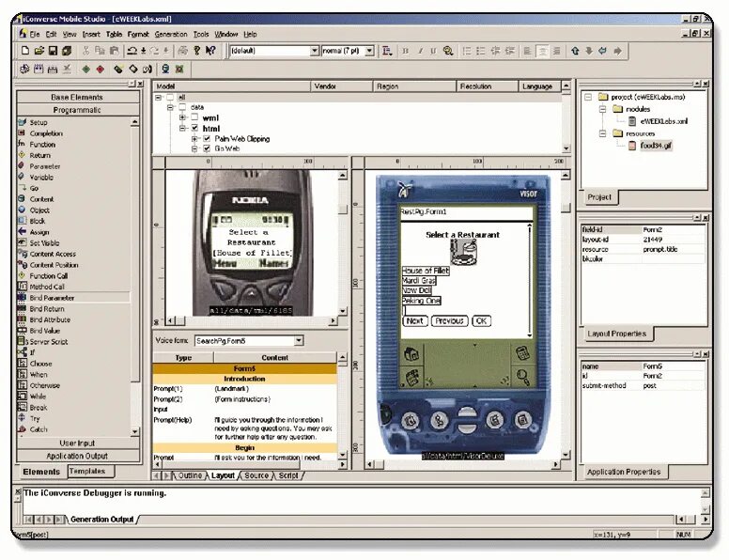The width and height of the screenshot is (729, 560).
Task: Select the center alignment toggle
Action: 542,51
